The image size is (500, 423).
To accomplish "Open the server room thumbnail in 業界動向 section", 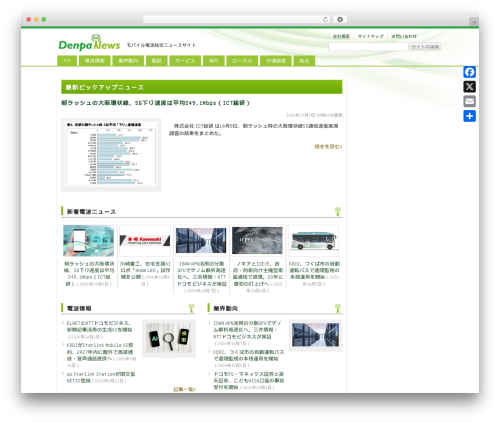I will click(315, 335).
